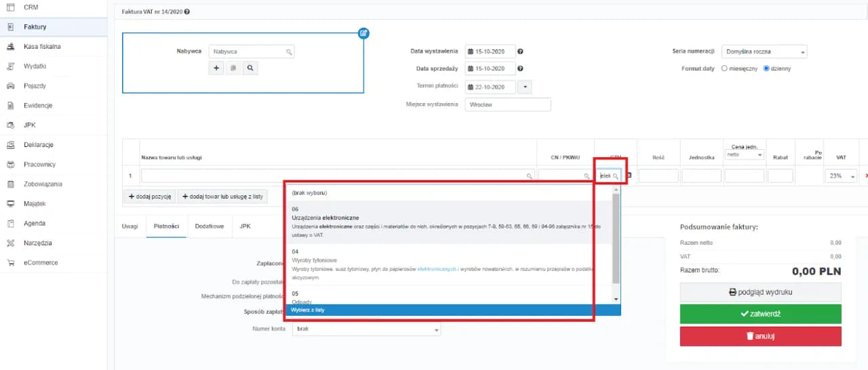Select the dzienny date format radio button
868x370 pixels.
766,68
